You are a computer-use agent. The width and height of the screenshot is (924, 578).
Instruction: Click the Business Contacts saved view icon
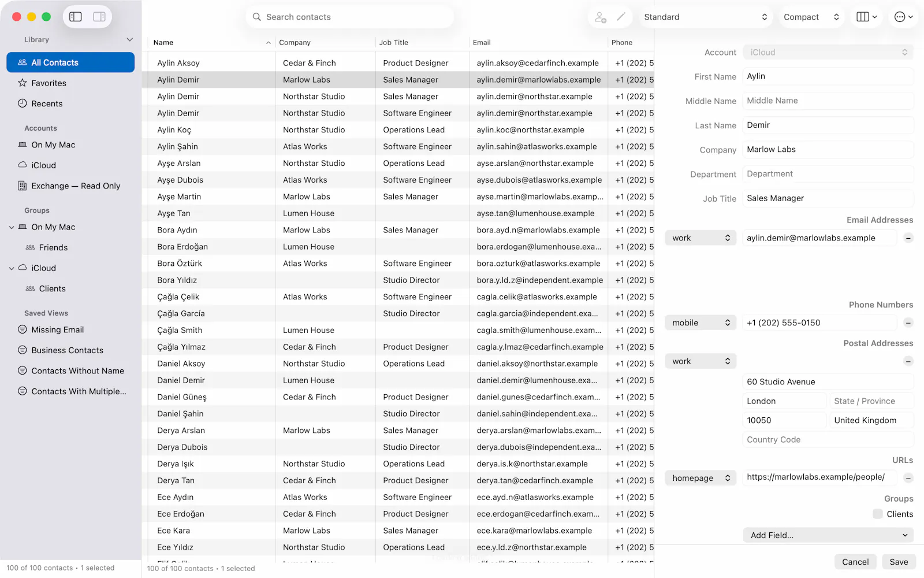point(23,350)
